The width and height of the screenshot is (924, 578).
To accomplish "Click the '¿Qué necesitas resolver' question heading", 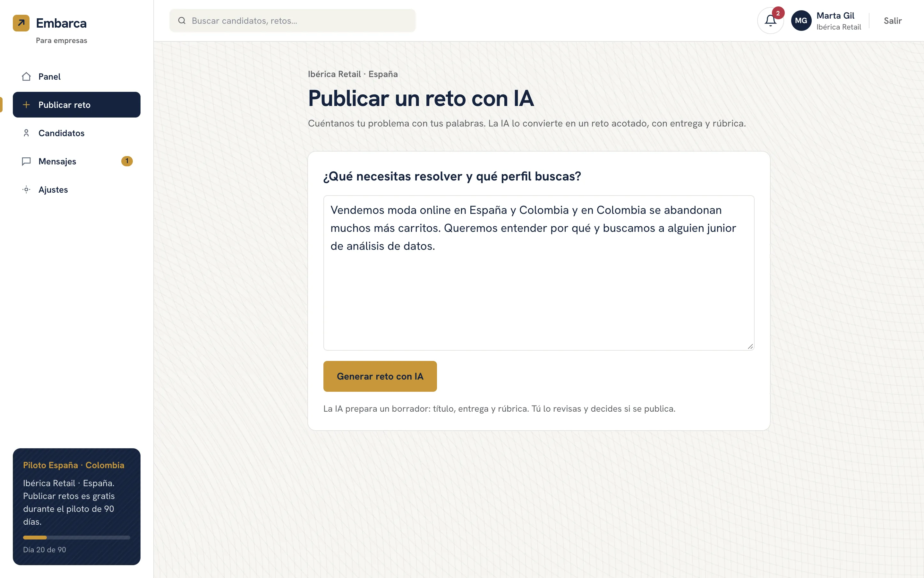I will [x=452, y=176].
